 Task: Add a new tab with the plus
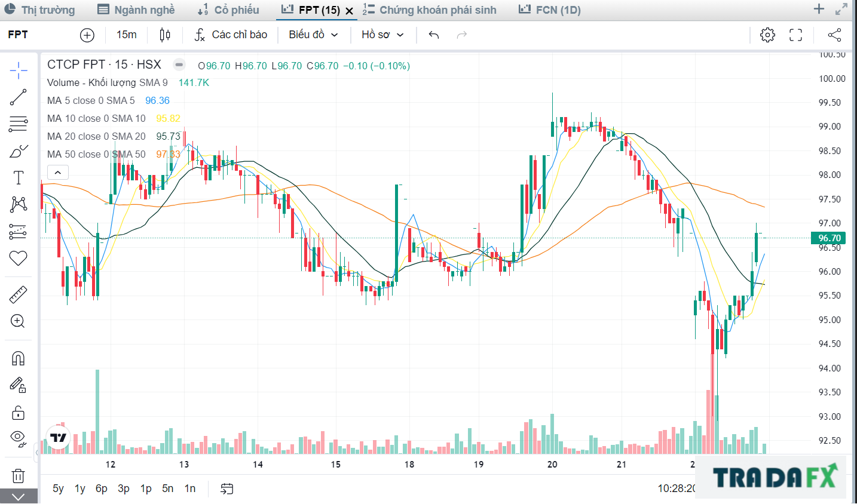pos(819,9)
